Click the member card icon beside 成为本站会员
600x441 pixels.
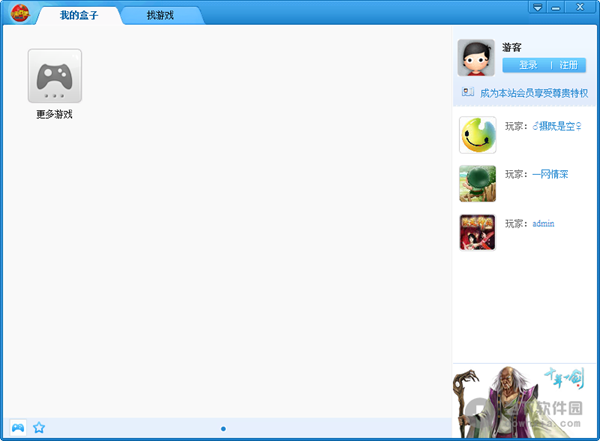(468, 92)
